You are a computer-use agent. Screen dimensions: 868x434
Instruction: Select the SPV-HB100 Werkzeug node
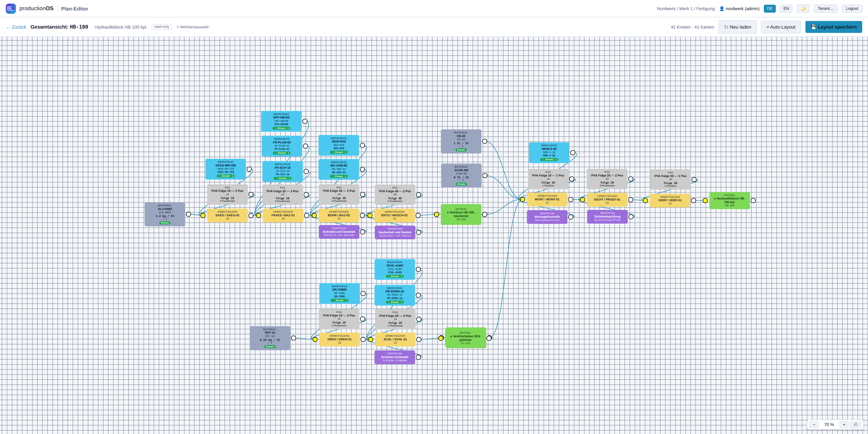pos(281,121)
